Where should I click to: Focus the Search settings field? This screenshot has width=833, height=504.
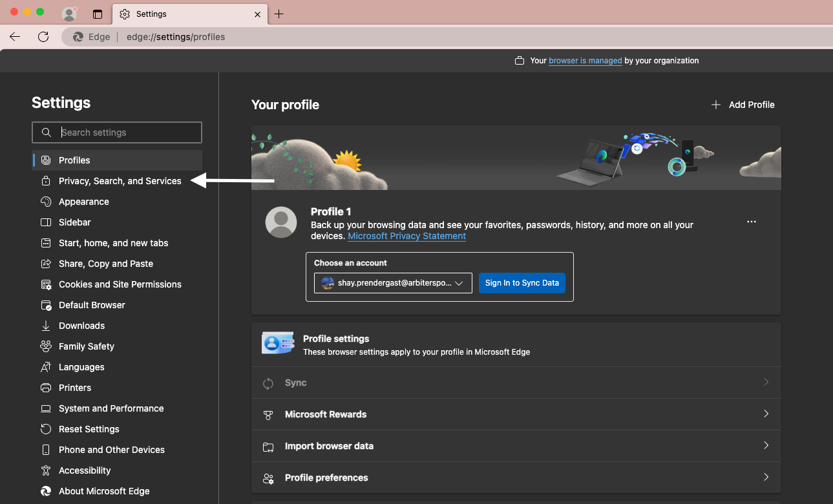coord(117,132)
